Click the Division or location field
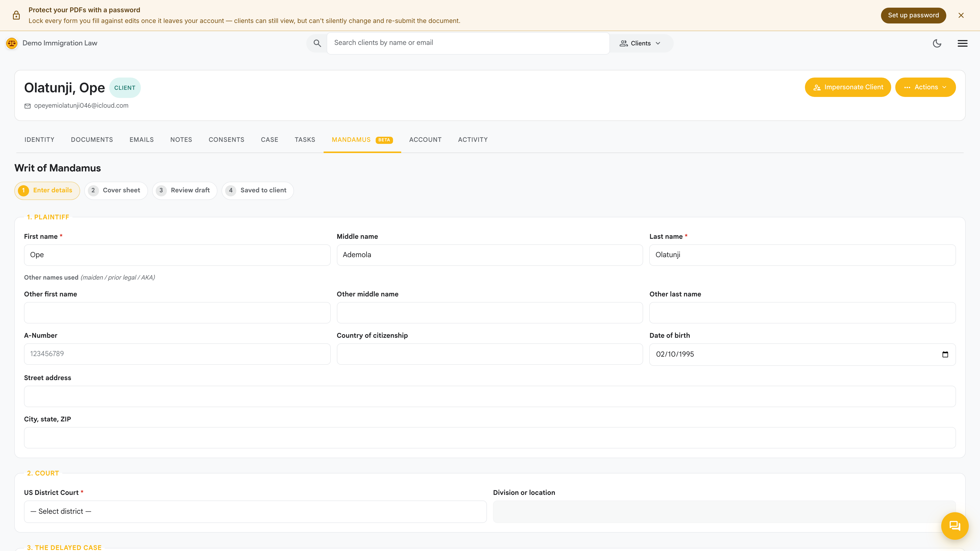 (x=724, y=511)
